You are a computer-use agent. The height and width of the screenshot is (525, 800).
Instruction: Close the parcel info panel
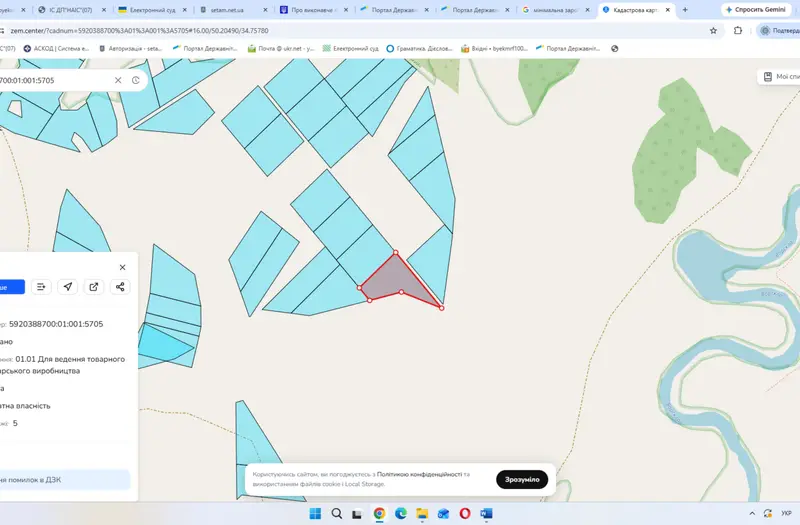click(x=122, y=267)
